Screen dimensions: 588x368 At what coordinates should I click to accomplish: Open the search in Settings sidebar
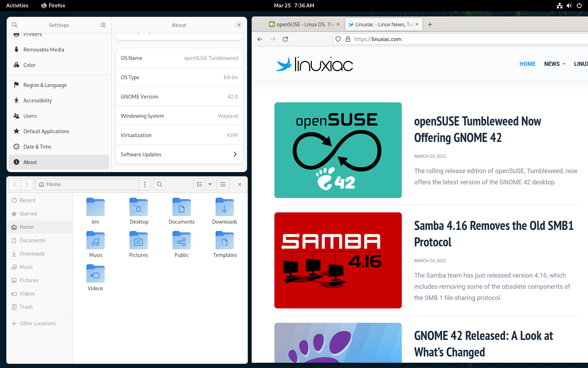pos(15,25)
